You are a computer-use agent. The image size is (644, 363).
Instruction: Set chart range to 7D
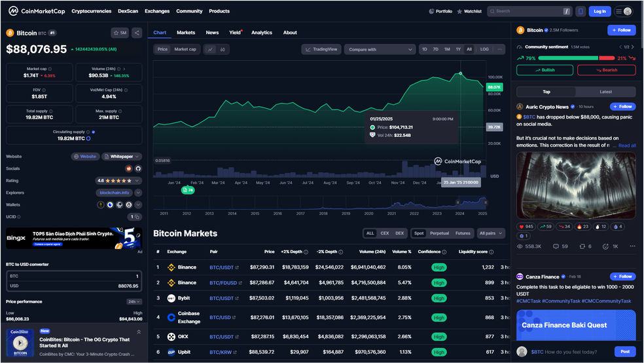pyautogui.click(x=436, y=49)
